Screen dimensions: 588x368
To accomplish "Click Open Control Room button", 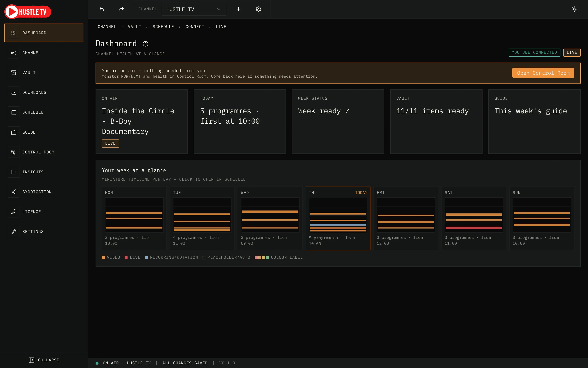I will (543, 73).
